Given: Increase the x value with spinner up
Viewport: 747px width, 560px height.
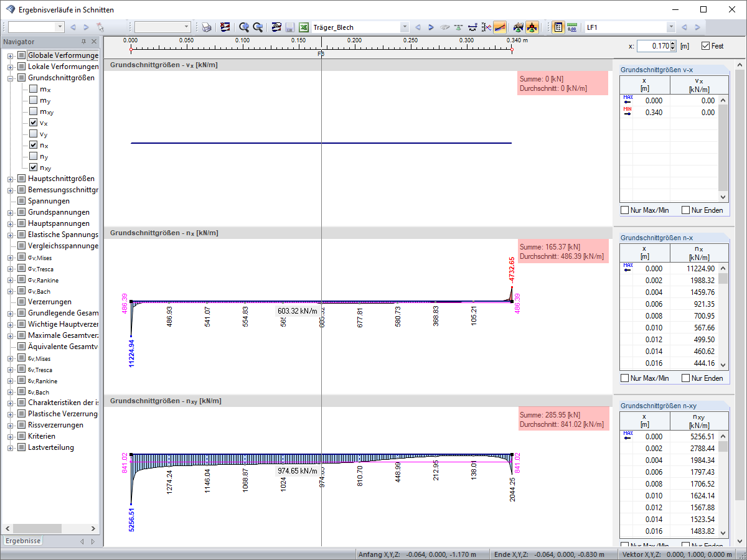Looking at the screenshot, I should [x=674, y=44].
